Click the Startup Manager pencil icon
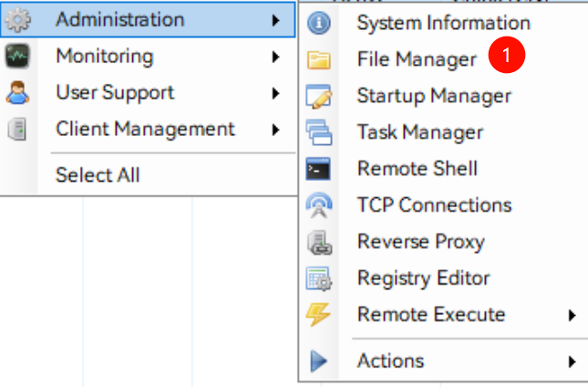 pyautogui.click(x=319, y=96)
